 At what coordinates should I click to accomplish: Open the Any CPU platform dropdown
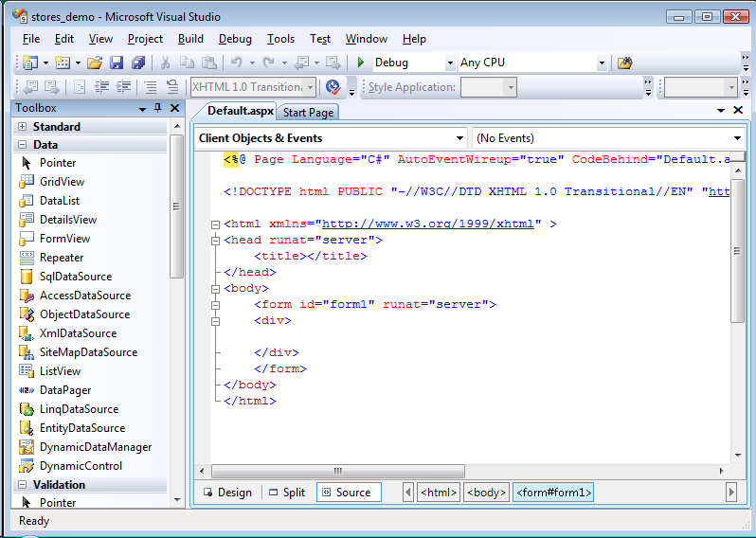coord(602,63)
